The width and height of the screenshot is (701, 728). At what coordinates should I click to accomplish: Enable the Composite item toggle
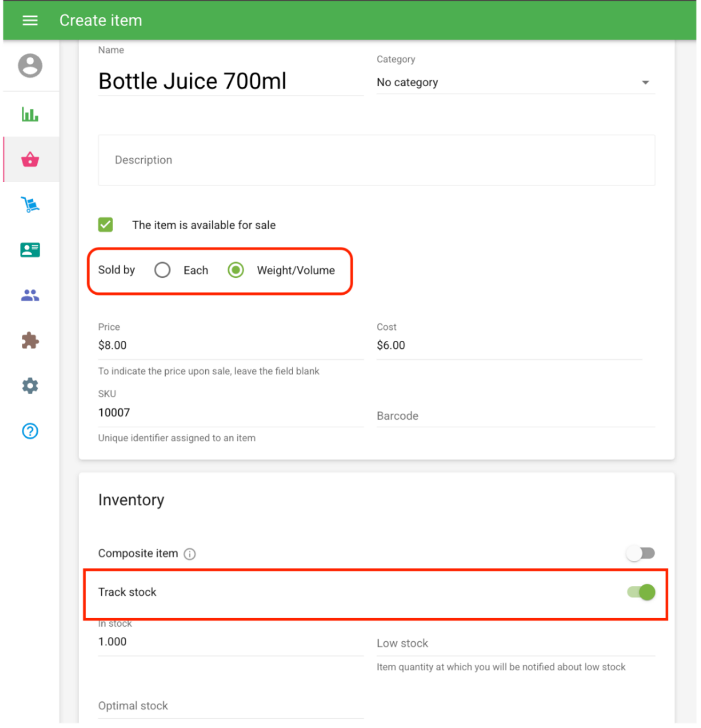tap(640, 553)
